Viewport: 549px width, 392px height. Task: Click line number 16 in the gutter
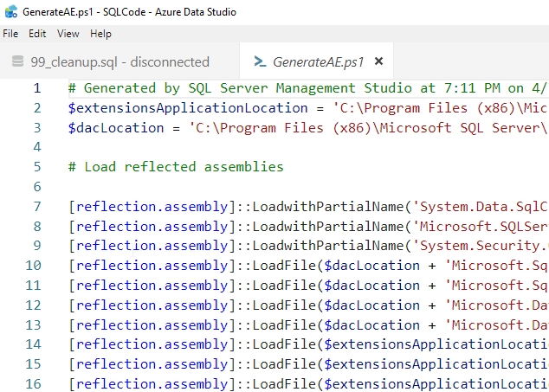(33, 383)
